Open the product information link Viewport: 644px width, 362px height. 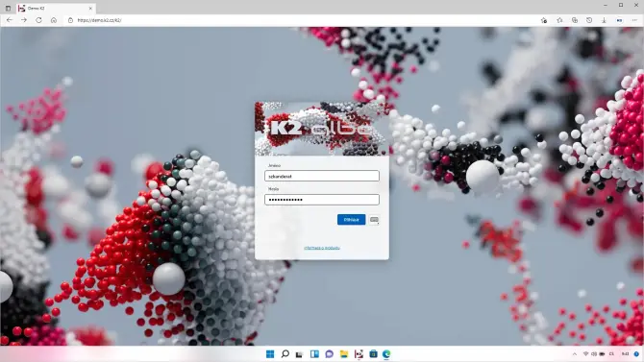click(x=322, y=248)
